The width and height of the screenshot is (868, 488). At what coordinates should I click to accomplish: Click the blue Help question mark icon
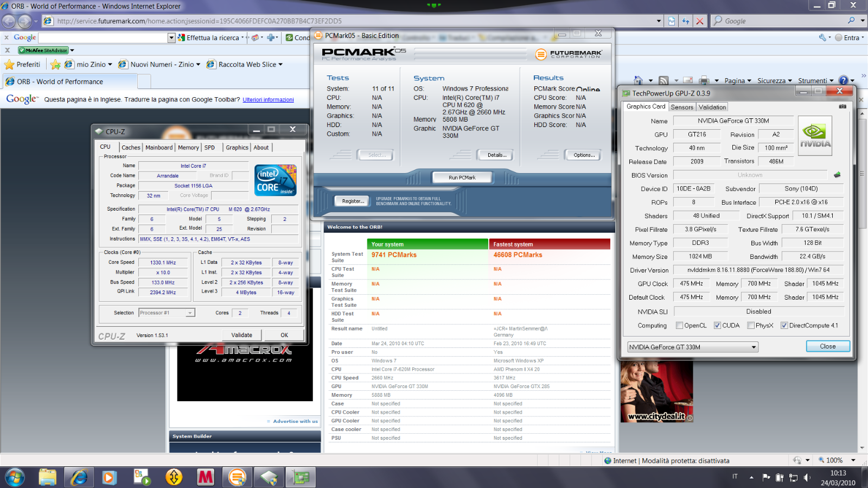(843, 80)
